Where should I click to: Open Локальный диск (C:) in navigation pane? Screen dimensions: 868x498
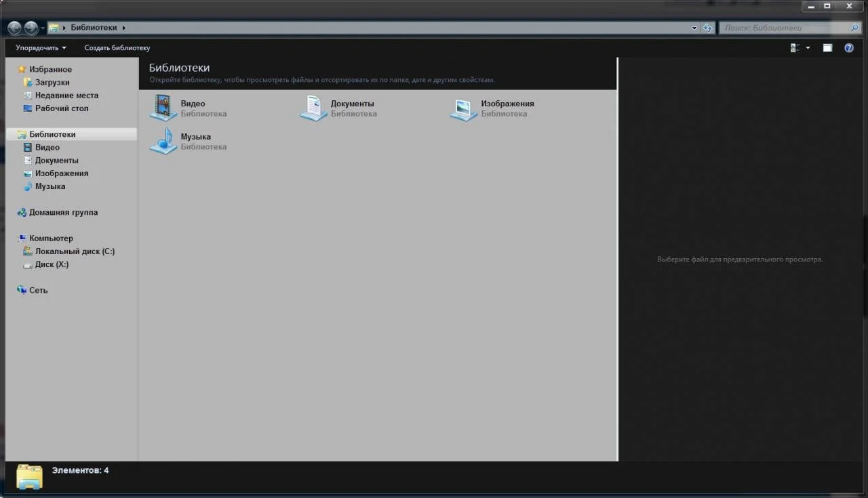(x=68, y=251)
